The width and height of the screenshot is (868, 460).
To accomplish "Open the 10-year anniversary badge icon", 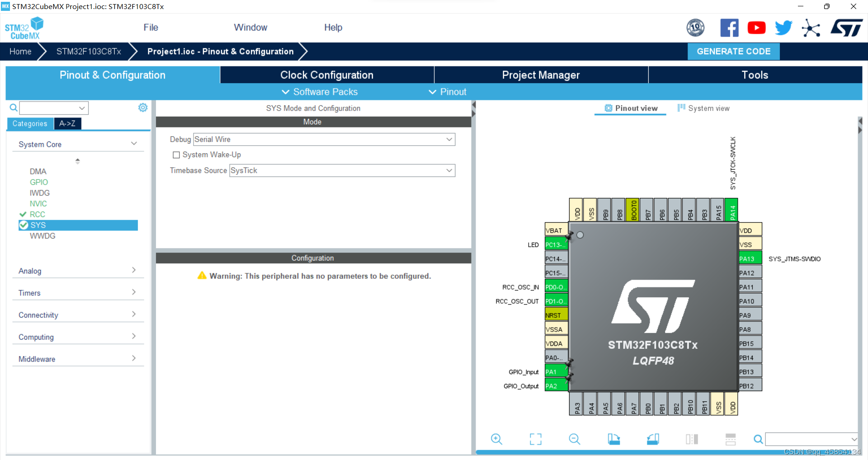I will [695, 28].
